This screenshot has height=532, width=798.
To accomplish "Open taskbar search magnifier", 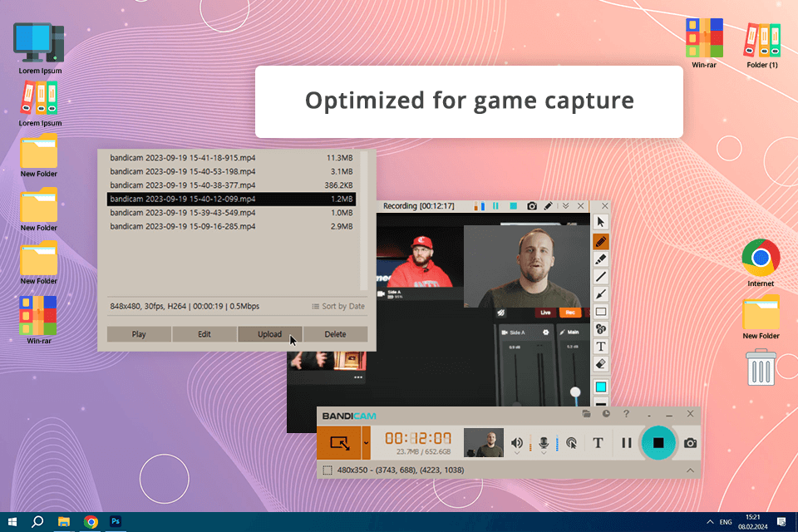I will [x=37, y=522].
